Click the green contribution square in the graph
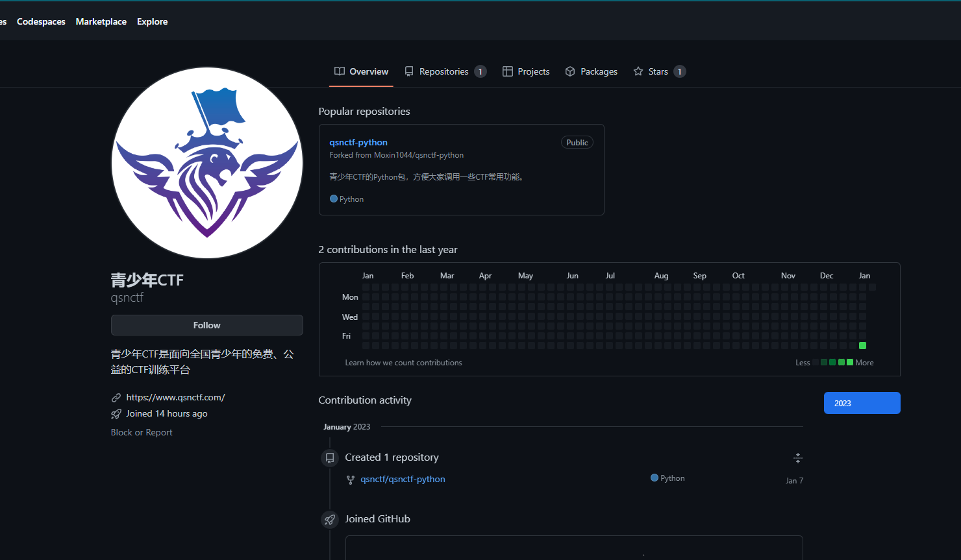This screenshot has height=560, width=961. (x=862, y=345)
